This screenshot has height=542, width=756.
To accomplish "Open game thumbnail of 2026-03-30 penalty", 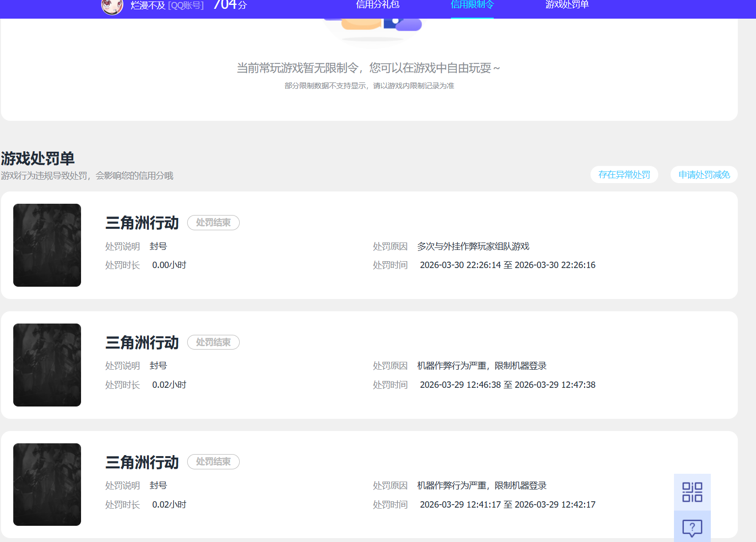I will 47,245.
